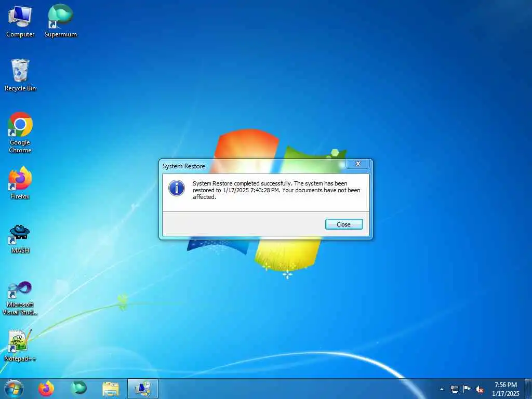This screenshot has height=399, width=532.
Task: Select the Firefox desktop shortcut
Action: point(20,183)
